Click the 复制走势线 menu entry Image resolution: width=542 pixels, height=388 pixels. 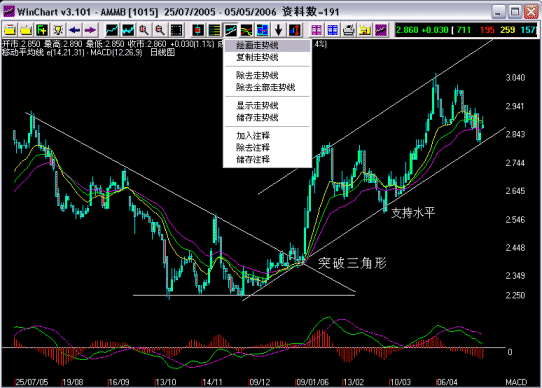(257, 57)
